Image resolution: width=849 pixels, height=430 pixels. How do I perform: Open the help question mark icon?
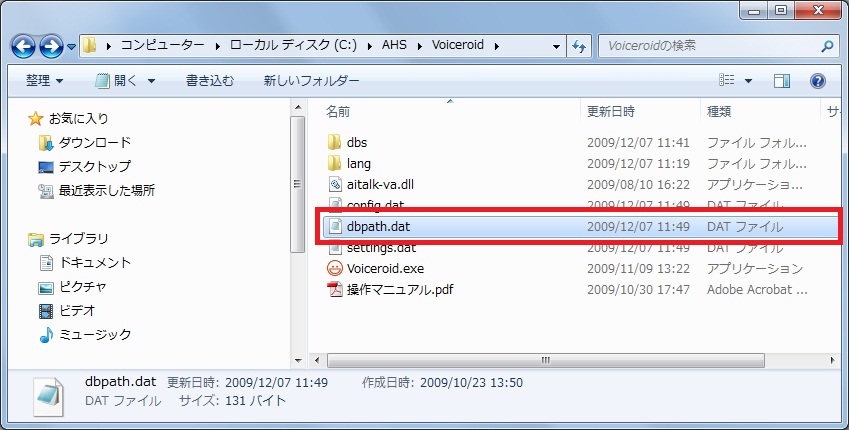817,80
